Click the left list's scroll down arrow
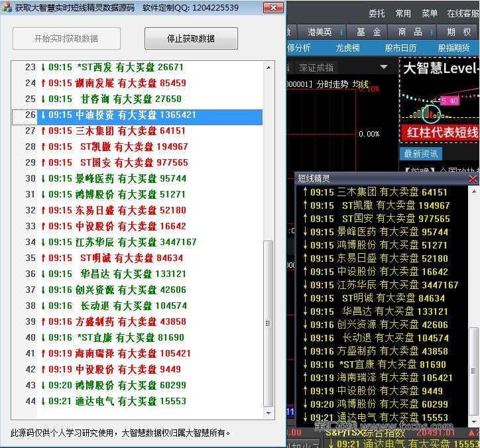 (269, 413)
